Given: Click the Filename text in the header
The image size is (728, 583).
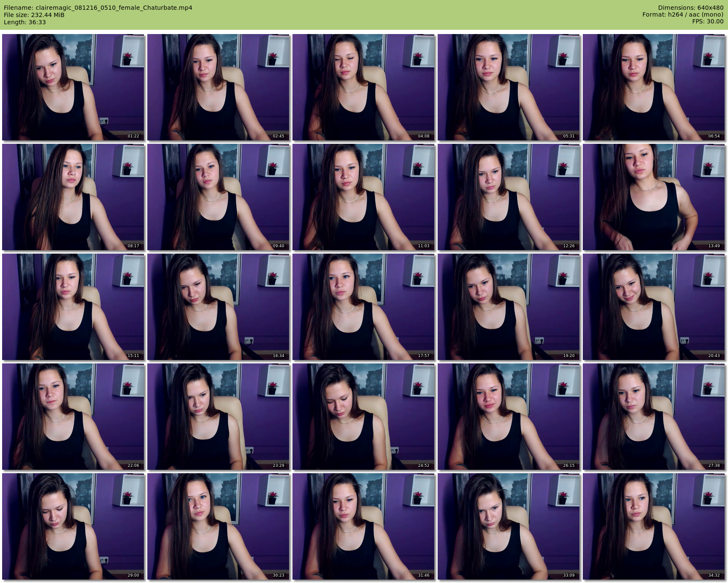Looking at the screenshot, I should tap(98, 8).
